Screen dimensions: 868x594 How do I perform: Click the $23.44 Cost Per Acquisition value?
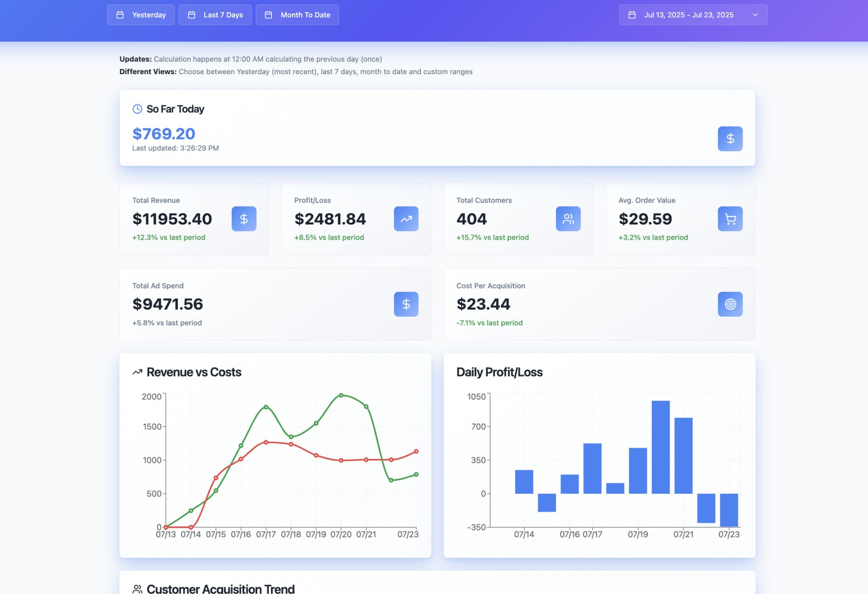point(483,304)
